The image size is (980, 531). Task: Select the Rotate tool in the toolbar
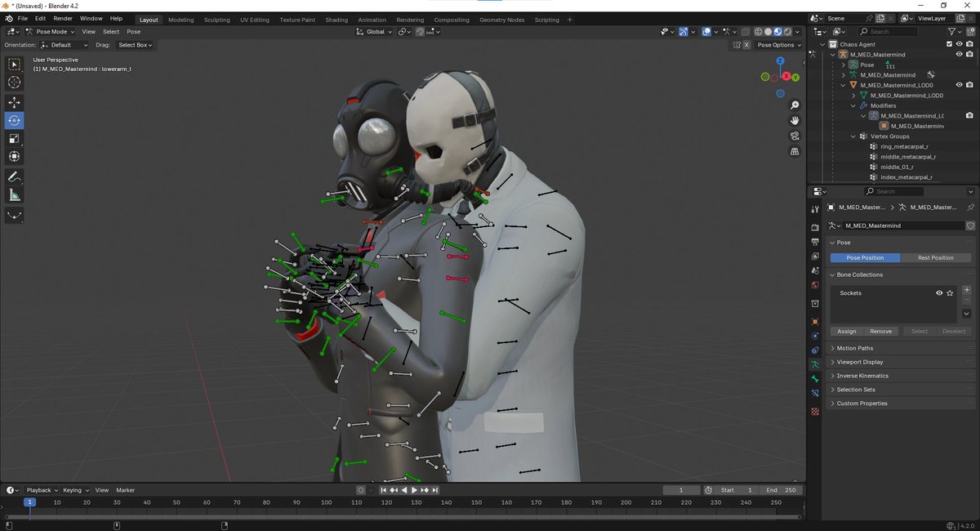pyautogui.click(x=15, y=120)
